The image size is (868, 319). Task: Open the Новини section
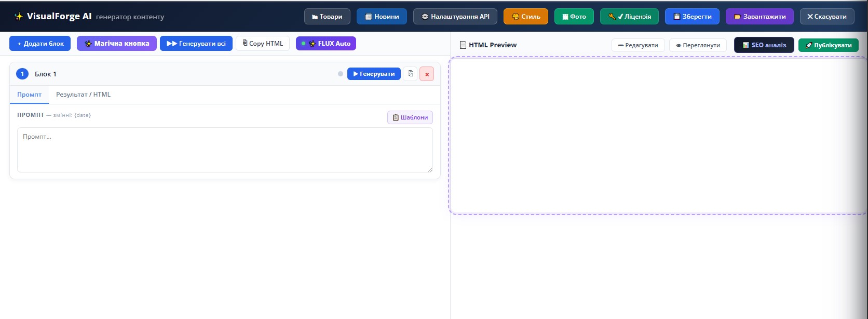coord(382,17)
